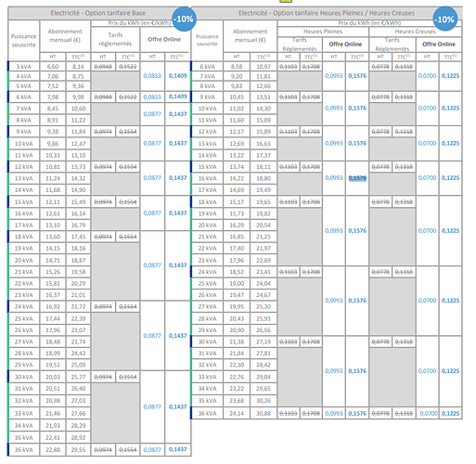Select the 'Tarifs réglementés' header in Base table

click(115, 39)
